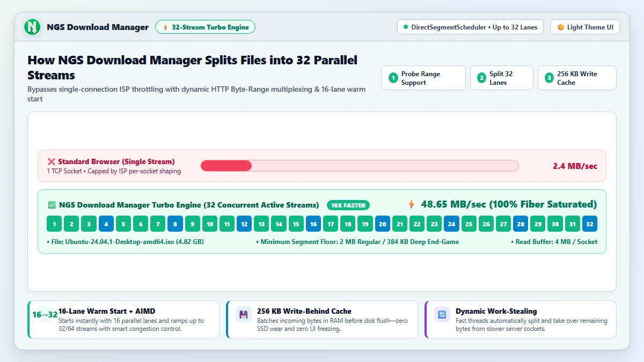Click the Minimum Segment Floor text

pyautogui.click(x=358, y=242)
